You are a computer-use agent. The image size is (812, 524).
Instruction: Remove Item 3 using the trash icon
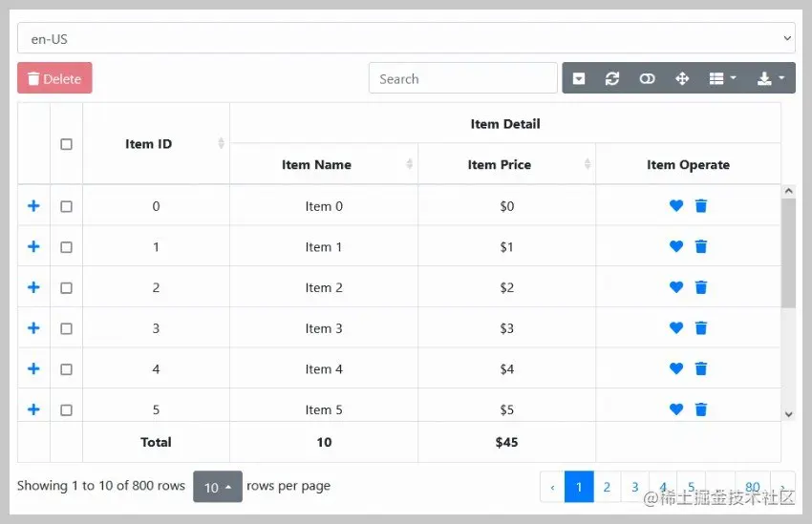[700, 328]
